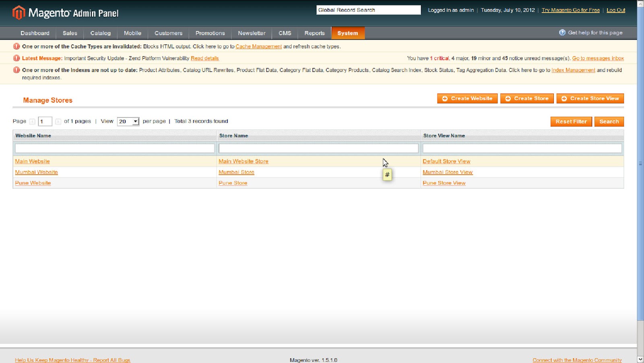The image size is (644, 363).
Task: Click Connect with the Magento Community
Action: tap(577, 360)
